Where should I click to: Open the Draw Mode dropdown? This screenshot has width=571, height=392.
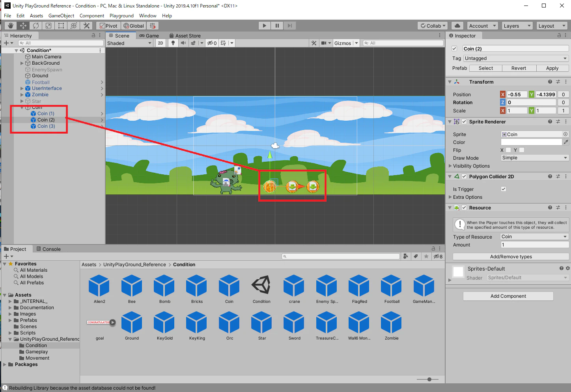pos(535,158)
